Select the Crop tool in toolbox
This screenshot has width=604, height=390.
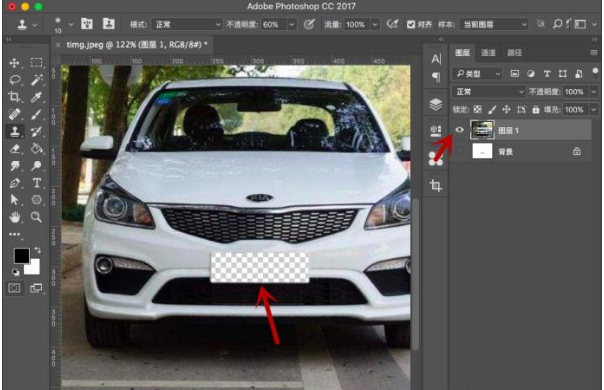(15, 97)
